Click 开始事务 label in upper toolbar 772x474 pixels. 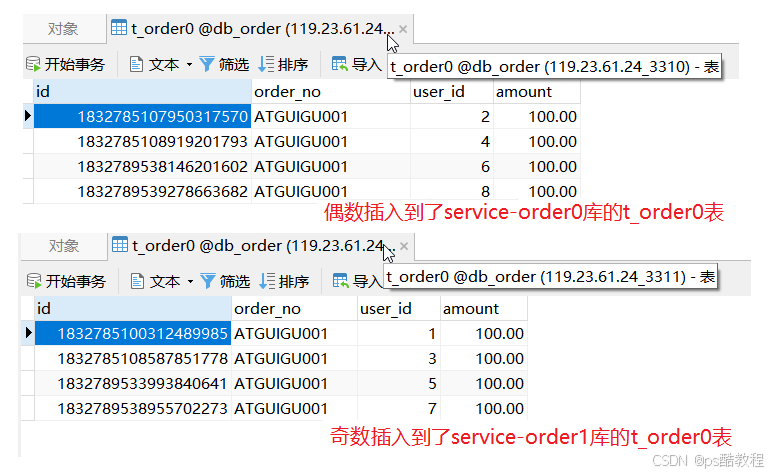pyautogui.click(x=75, y=64)
